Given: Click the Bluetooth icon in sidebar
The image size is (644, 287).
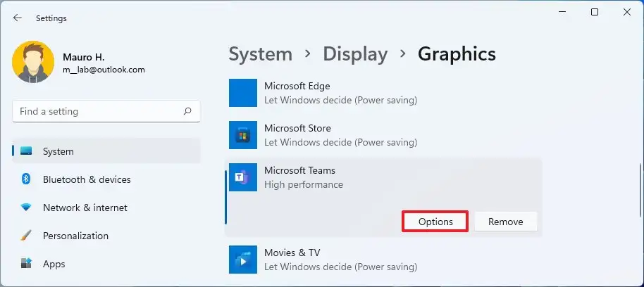Looking at the screenshot, I should 26,179.
